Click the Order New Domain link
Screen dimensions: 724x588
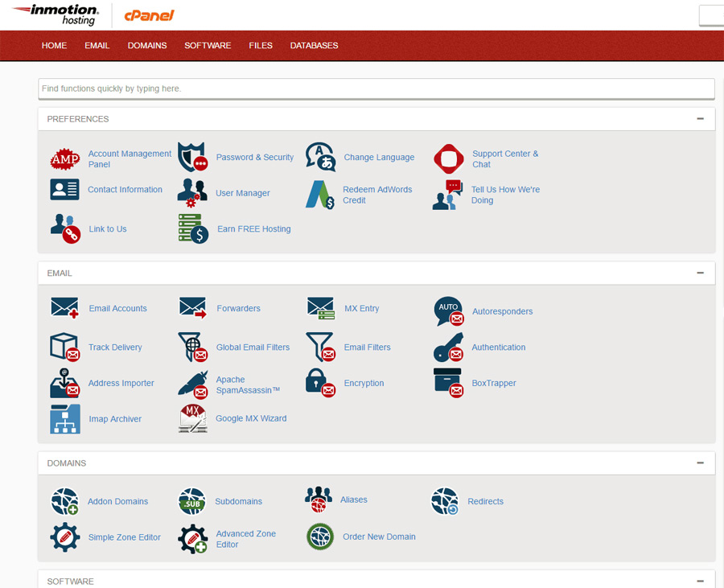[379, 537]
